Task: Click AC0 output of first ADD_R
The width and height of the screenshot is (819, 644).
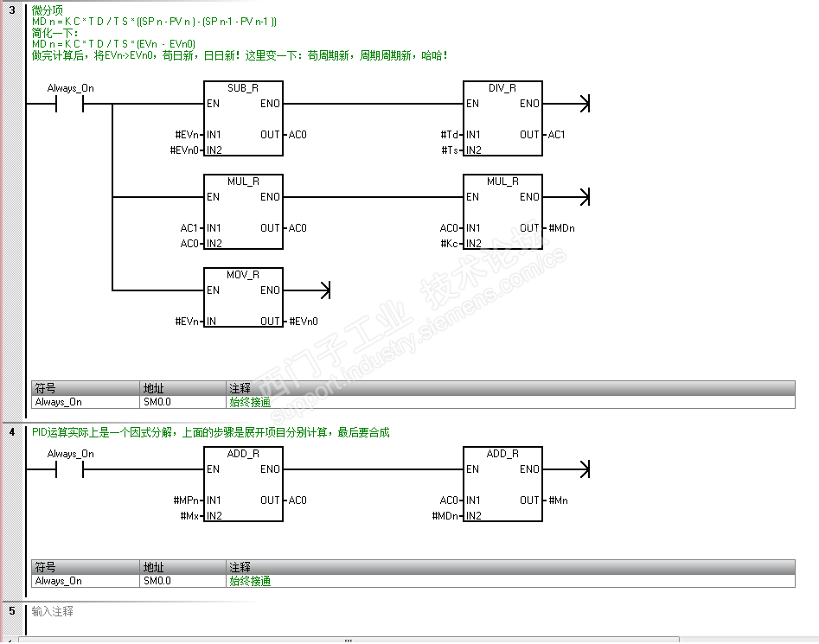Action: (298, 501)
